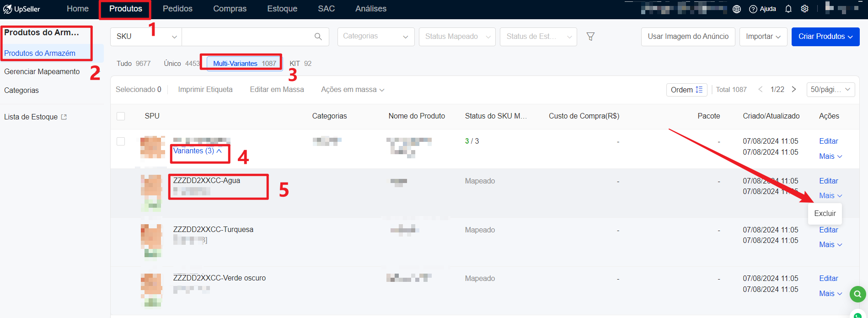Click Editar for ZZZDD2XXCC-Verde oscuro

[829, 279]
